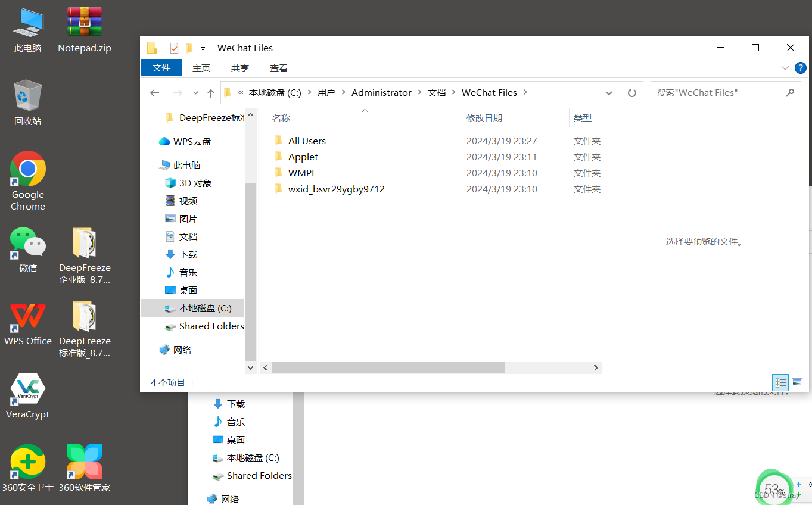Screen dimensions: 812x505
Task: Select the WMPF folder
Action: point(302,173)
